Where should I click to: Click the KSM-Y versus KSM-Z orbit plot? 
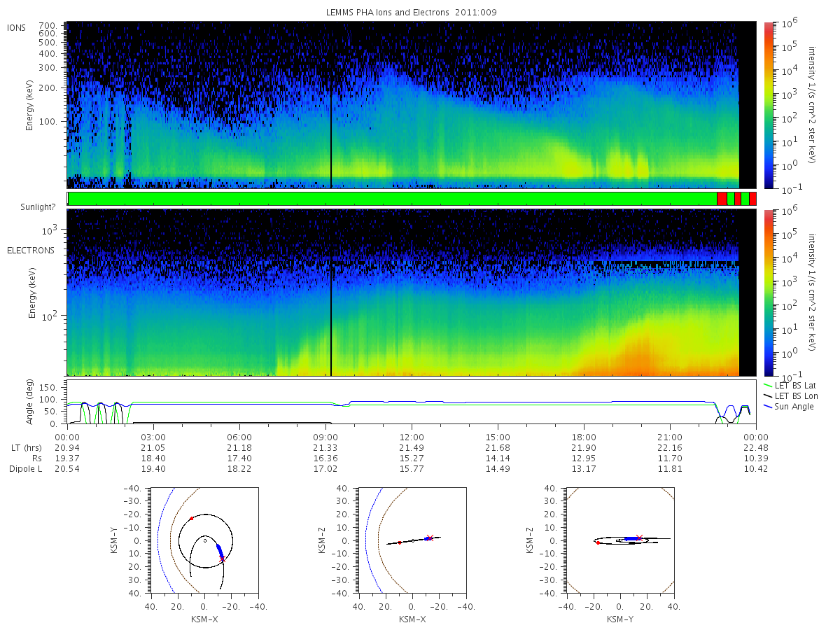point(620,540)
